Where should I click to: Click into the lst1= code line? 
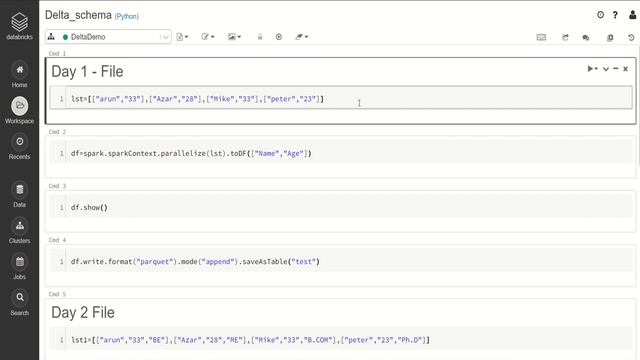341,340
